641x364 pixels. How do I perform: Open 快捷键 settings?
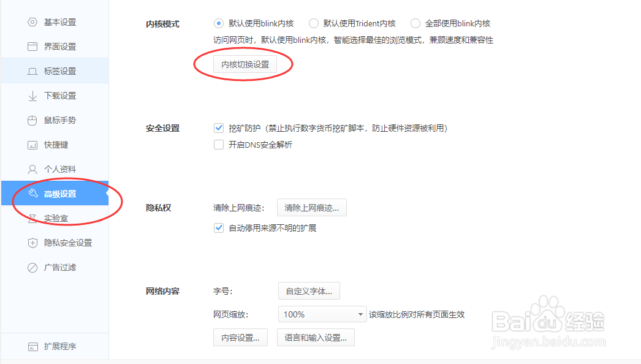55,145
